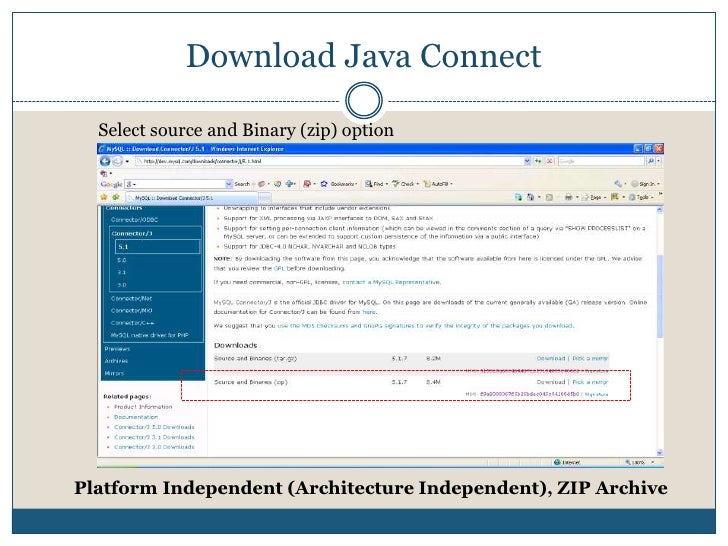Open Connector/J section in the sidebar
Viewport: 728px width, 546px height.
coord(132,234)
